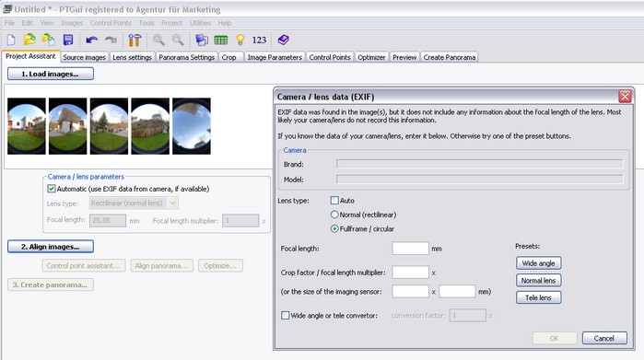Open the Edit menu
Viewport: 644px width, 360px height.
point(27,23)
